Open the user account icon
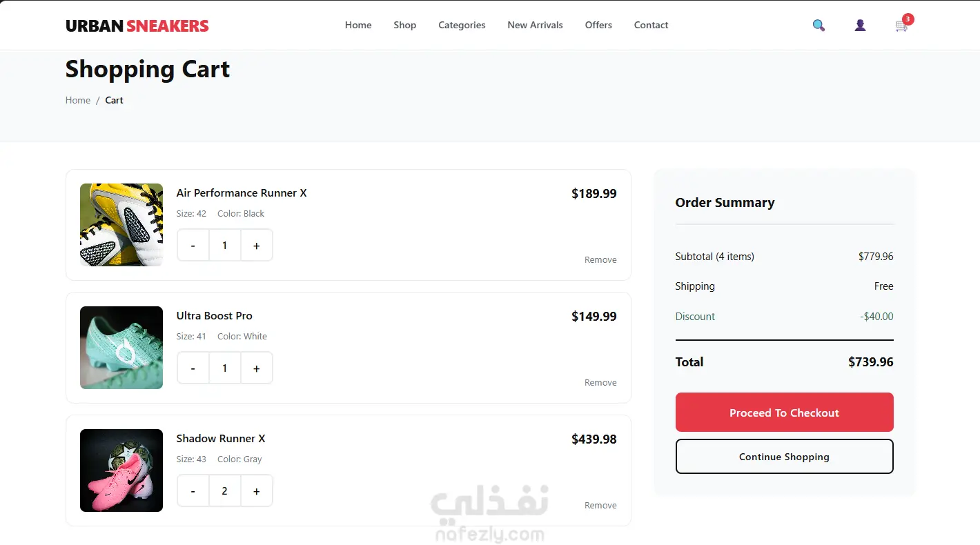This screenshot has height=545, width=980. click(860, 26)
